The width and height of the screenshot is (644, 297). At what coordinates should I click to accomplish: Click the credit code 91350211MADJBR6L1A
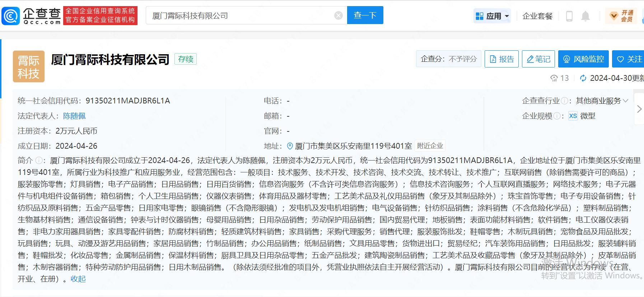click(x=128, y=101)
